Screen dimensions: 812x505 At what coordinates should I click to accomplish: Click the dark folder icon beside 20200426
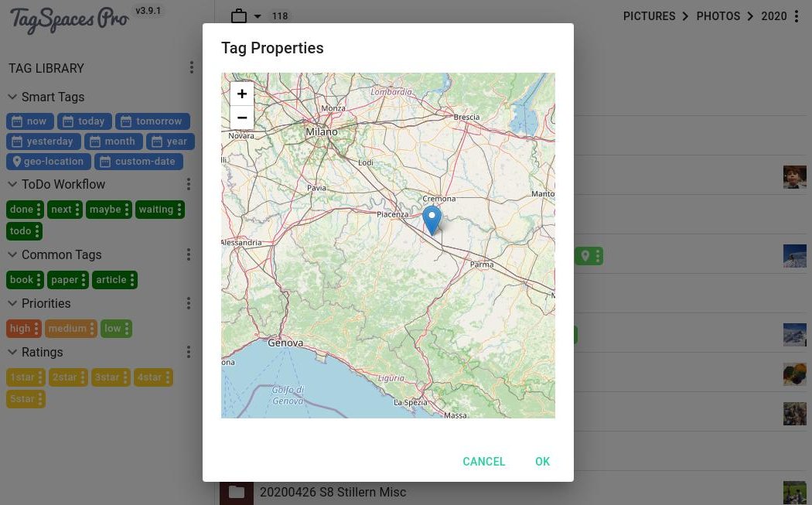tap(237, 493)
